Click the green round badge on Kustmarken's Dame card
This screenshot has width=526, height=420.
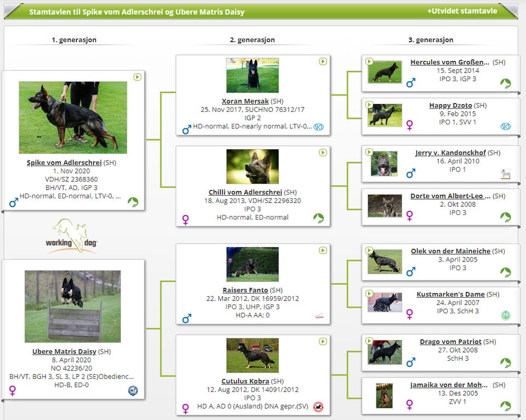pyautogui.click(x=506, y=315)
